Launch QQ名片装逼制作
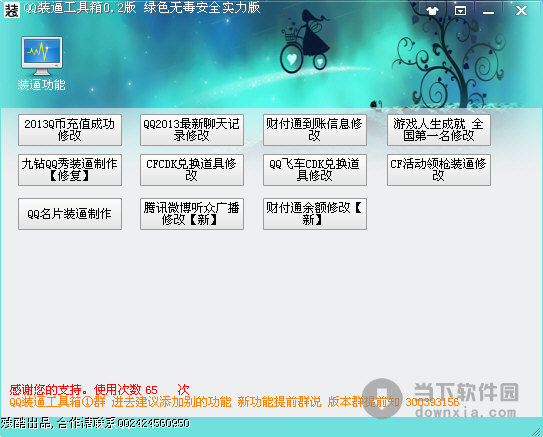543x437 pixels. (x=70, y=214)
